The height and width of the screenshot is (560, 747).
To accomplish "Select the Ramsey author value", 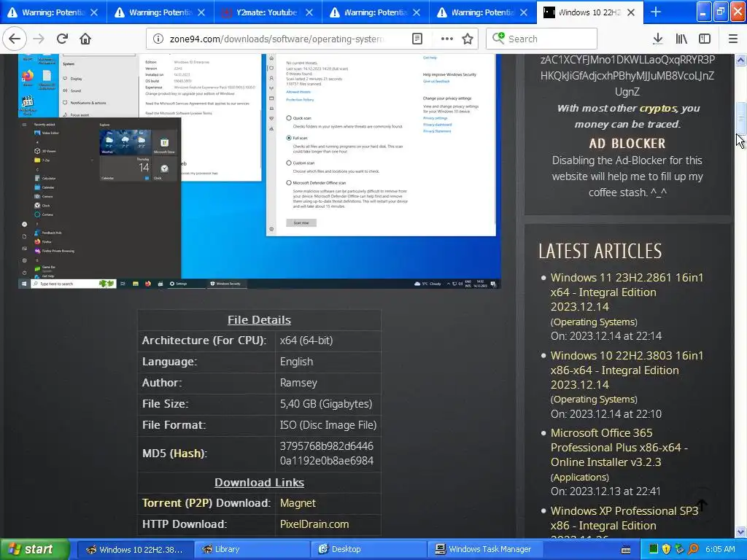I will coord(298,383).
